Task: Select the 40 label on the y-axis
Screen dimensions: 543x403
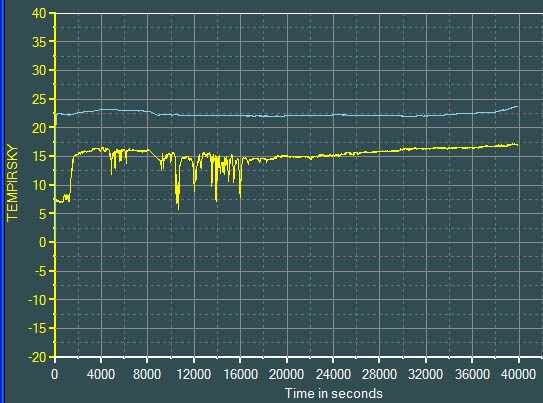Action: click(38, 13)
